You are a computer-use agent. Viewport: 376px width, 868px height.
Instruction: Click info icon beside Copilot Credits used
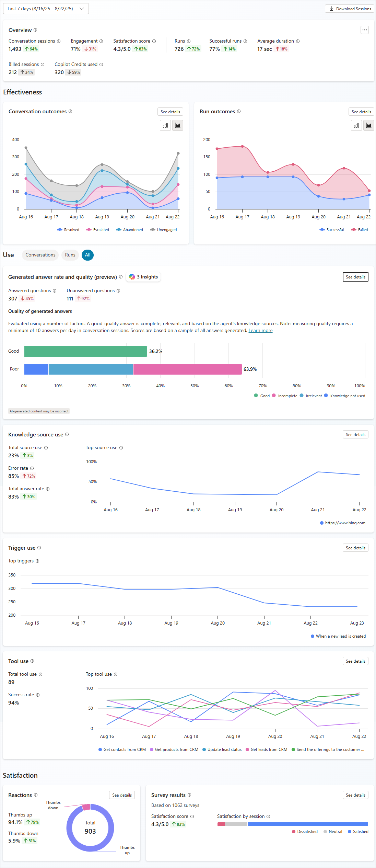pos(101,65)
